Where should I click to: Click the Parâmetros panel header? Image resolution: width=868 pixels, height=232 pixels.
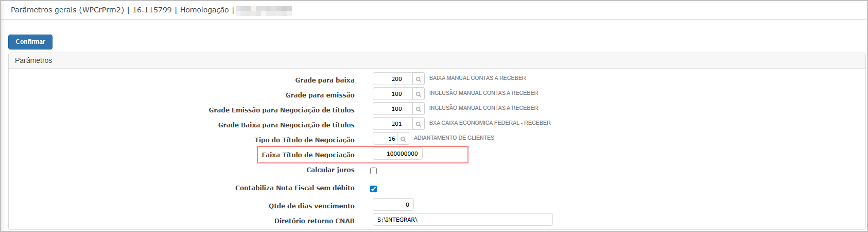tap(437, 60)
